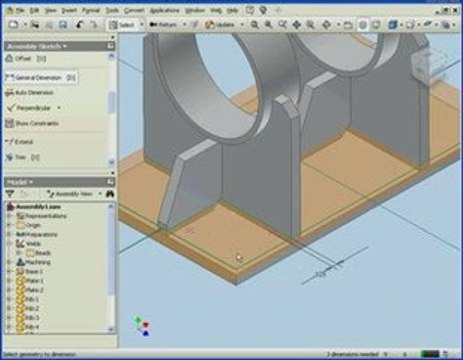
Task: Select the General Dimension tool
Action: [x=41, y=78]
